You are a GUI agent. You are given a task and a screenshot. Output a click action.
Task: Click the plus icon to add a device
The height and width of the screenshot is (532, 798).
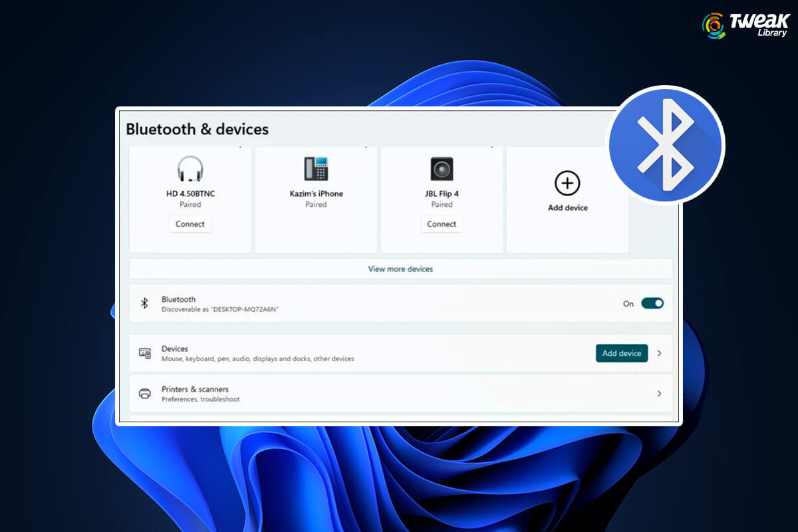coord(567,182)
